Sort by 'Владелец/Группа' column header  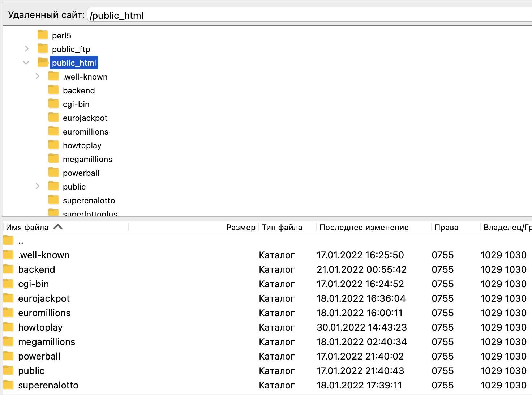pyautogui.click(x=508, y=227)
